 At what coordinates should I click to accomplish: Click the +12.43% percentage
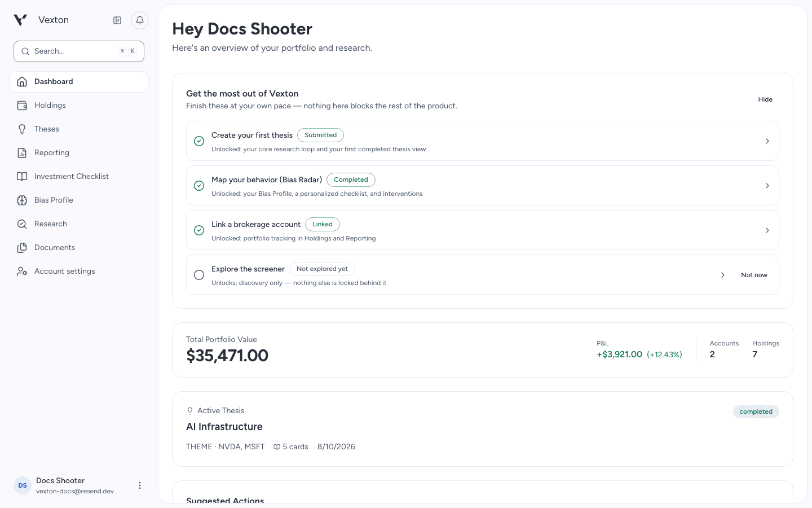pos(664,354)
